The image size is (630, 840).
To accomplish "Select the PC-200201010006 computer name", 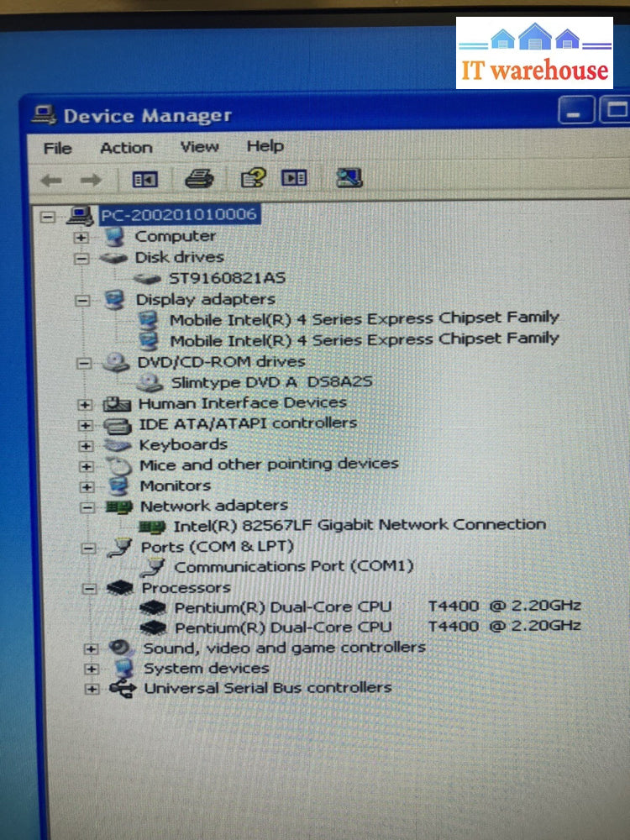I will coord(179,215).
